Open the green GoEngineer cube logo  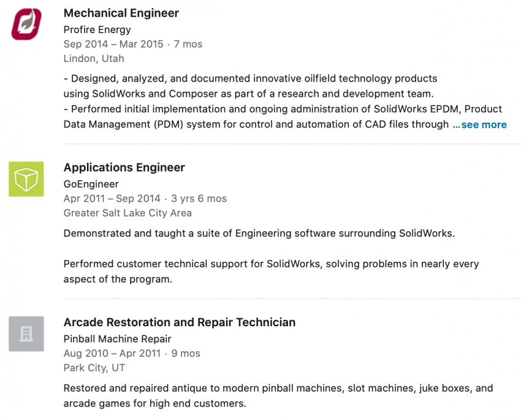coord(26,179)
